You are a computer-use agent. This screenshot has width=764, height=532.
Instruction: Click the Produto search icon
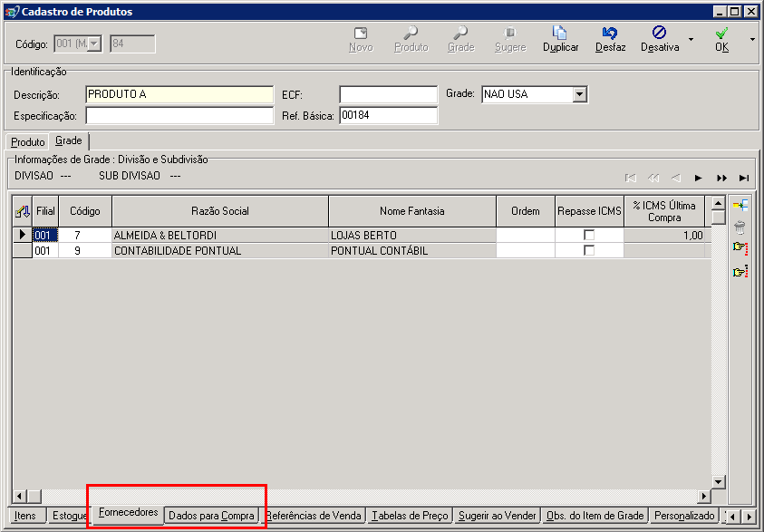[x=411, y=34]
